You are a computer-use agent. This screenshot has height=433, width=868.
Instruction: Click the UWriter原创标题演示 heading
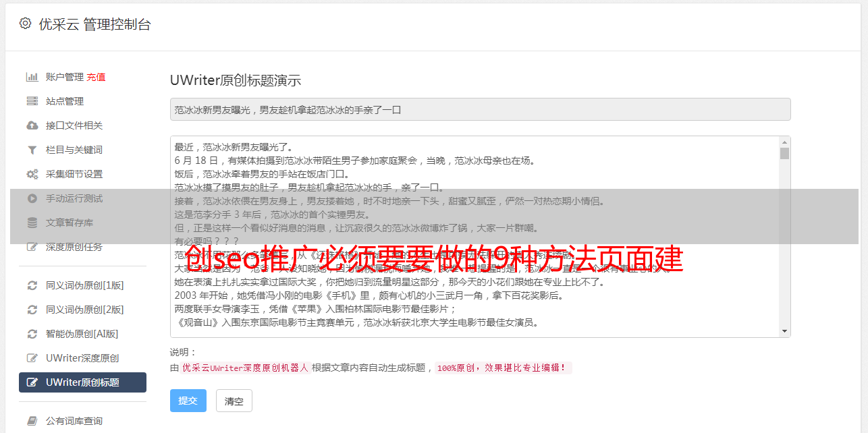pyautogui.click(x=236, y=80)
